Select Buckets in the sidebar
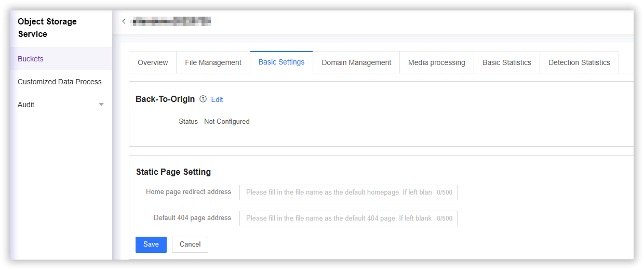 31,59
